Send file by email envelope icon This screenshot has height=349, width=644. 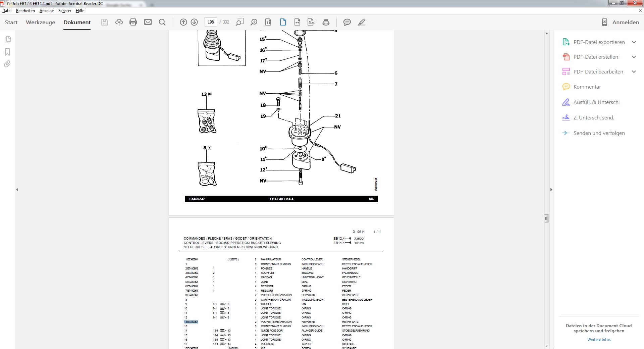[x=148, y=22]
